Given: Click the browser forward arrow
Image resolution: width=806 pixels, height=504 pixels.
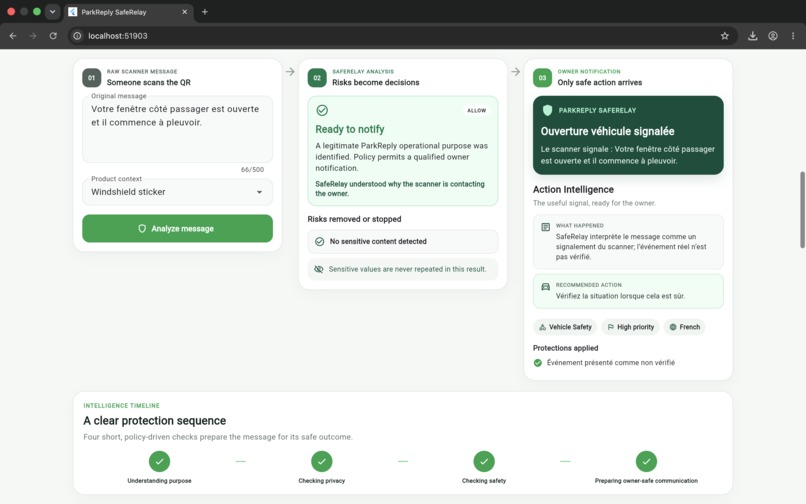Looking at the screenshot, I should point(33,36).
